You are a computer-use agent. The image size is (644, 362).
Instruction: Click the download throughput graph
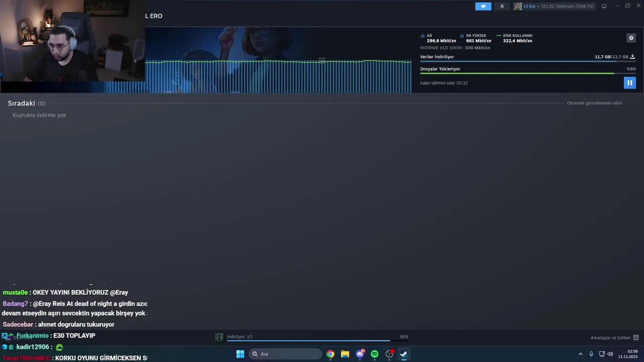(x=278, y=75)
